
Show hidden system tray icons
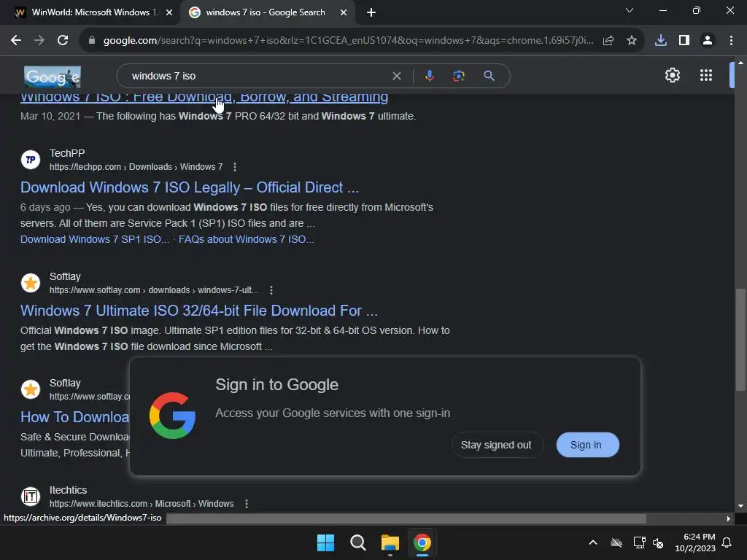click(592, 542)
